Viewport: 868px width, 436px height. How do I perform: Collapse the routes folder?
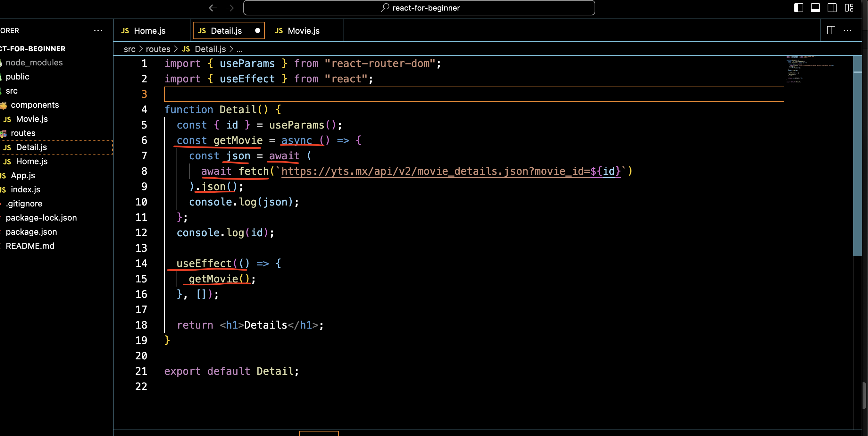(x=23, y=133)
